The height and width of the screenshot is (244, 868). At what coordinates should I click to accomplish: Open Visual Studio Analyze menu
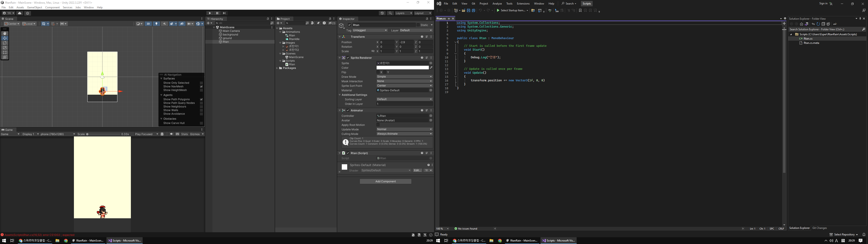(x=497, y=4)
